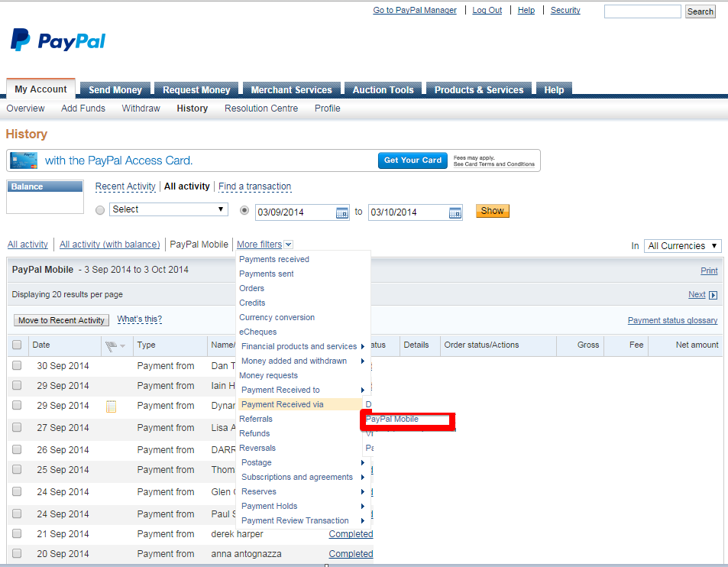Filter by Payments received
Viewport: 728px width, 567px height.
point(274,259)
